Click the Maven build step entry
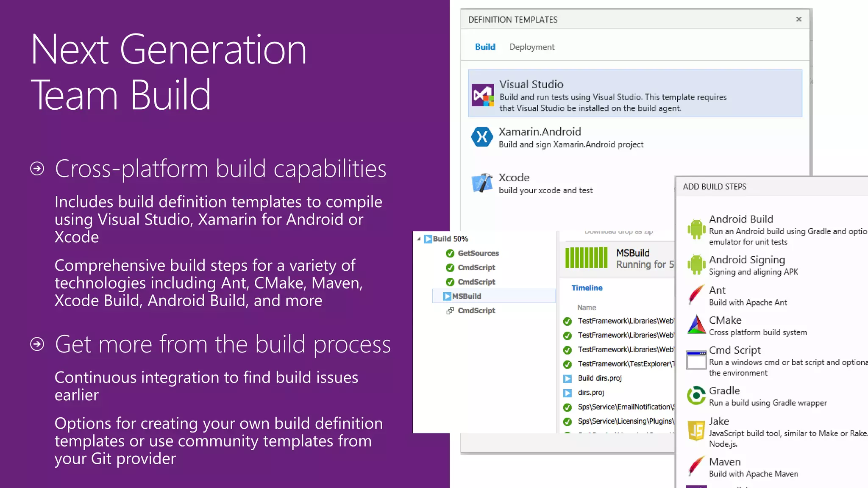The image size is (868, 488). [x=725, y=462]
